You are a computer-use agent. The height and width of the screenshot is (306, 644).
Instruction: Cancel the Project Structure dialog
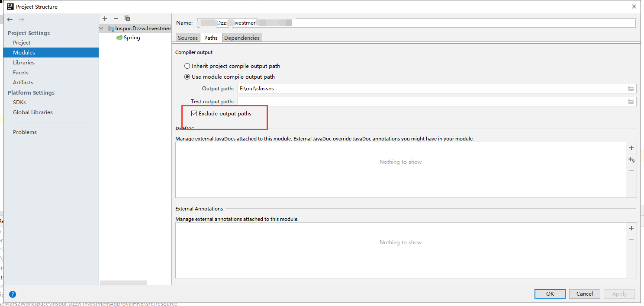584,293
